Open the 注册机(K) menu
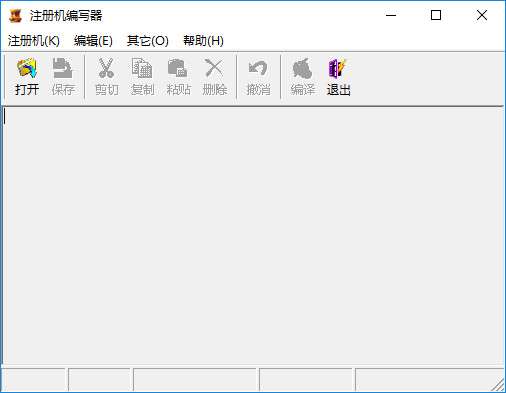Screen dimensions: 506x393 (x=34, y=41)
